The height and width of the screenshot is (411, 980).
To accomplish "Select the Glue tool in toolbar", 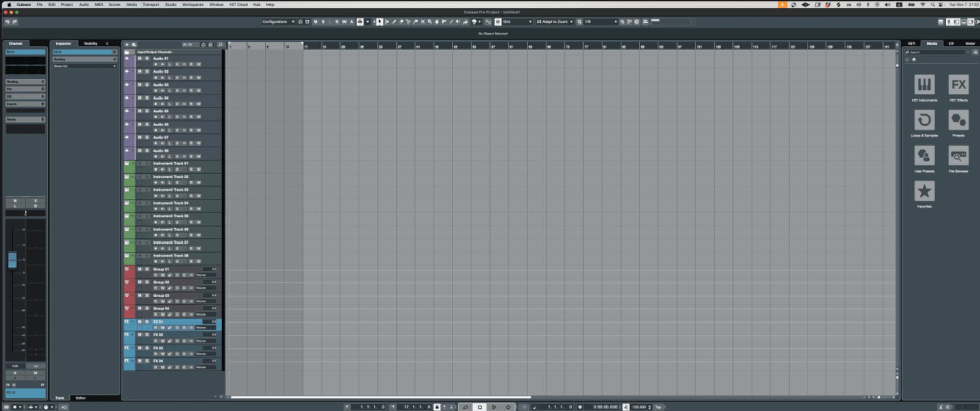I will pyautogui.click(x=415, y=22).
